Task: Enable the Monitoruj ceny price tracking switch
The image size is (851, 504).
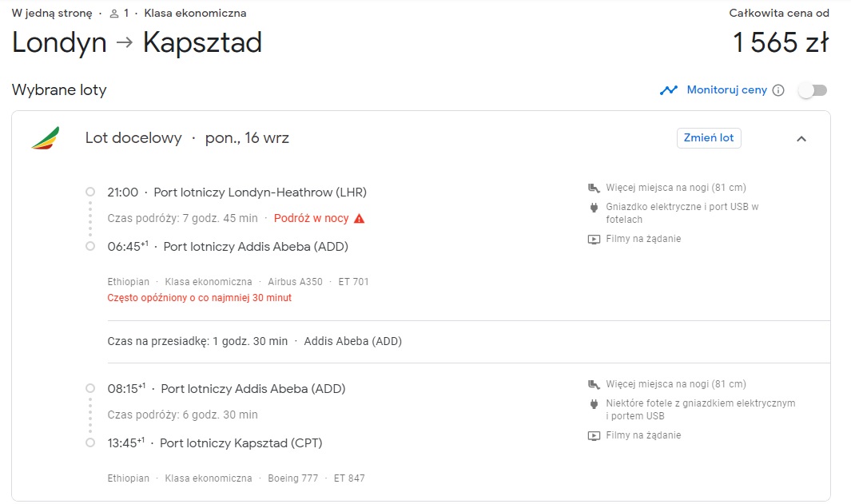Action: click(813, 90)
